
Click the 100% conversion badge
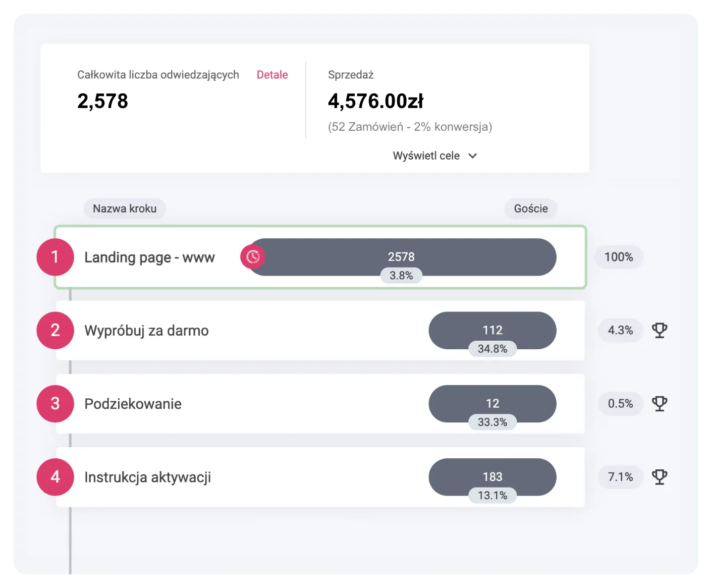[619, 257]
